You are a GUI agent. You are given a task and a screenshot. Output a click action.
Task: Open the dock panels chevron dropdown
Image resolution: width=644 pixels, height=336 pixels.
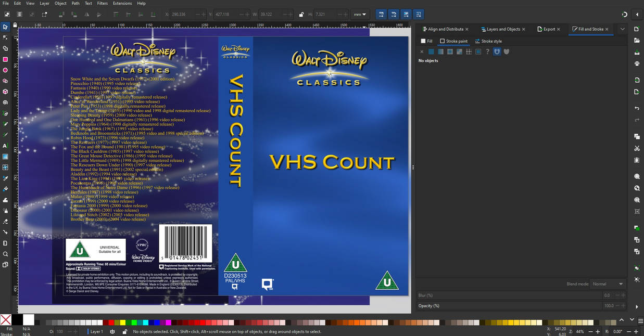click(x=622, y=29)
